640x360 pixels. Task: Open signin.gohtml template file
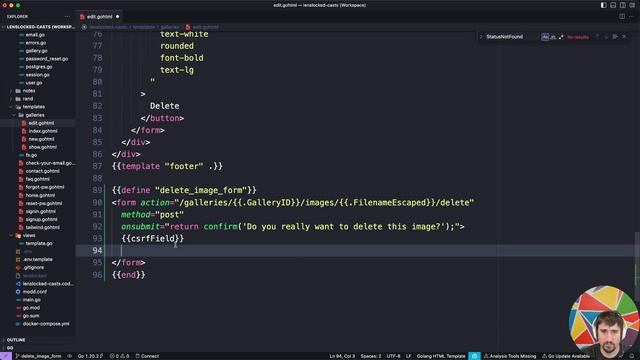(x=40, y=211)
